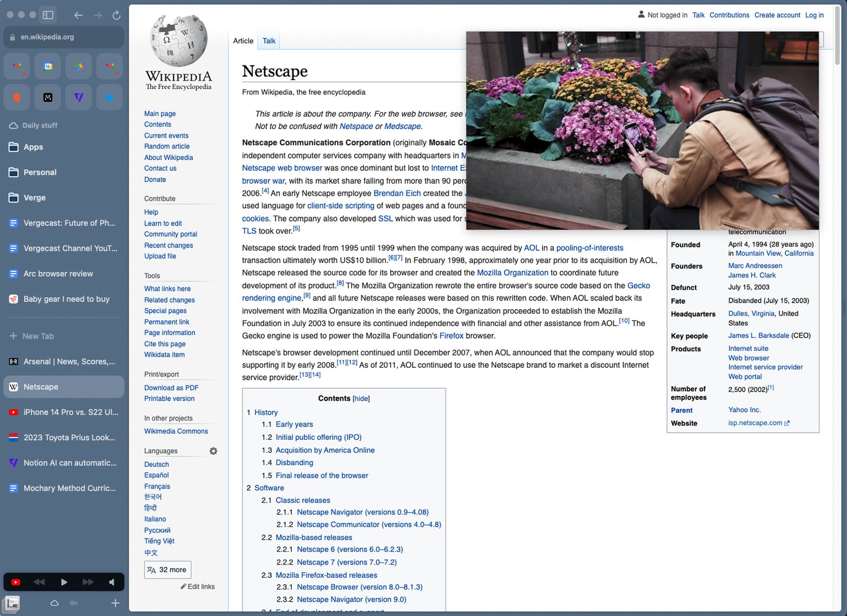The height and width of the screenshot is (616, 847).
Task: Click the cloud icon in bottom bar
Action: (x=55, y=603)
